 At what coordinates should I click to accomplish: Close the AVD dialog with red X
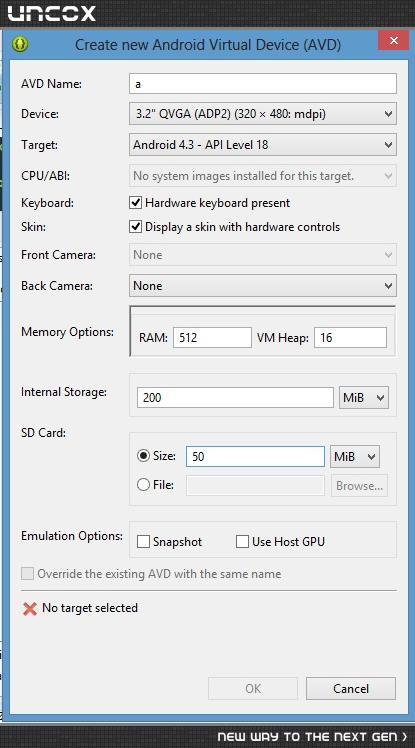pyautogui.click(x=393, y=41)
